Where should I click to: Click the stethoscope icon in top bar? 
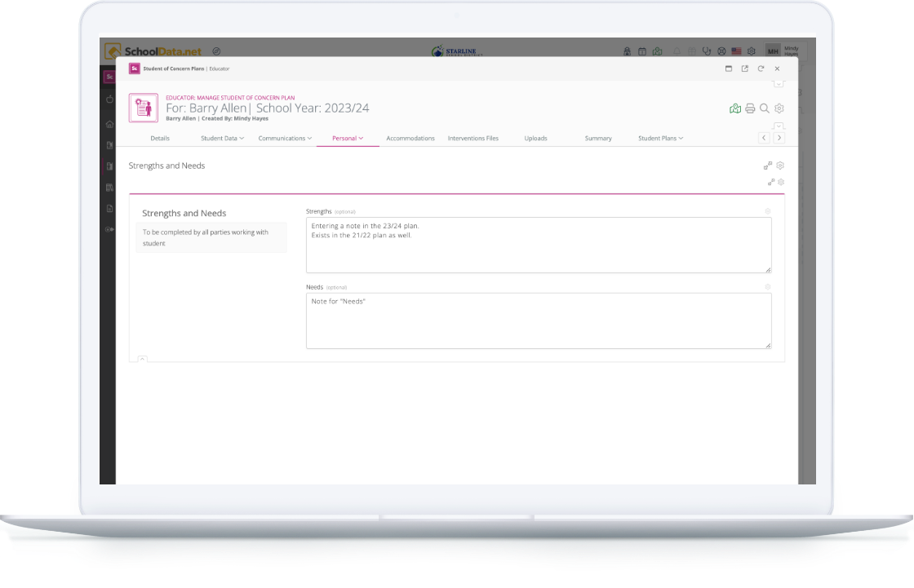[707, 51]
